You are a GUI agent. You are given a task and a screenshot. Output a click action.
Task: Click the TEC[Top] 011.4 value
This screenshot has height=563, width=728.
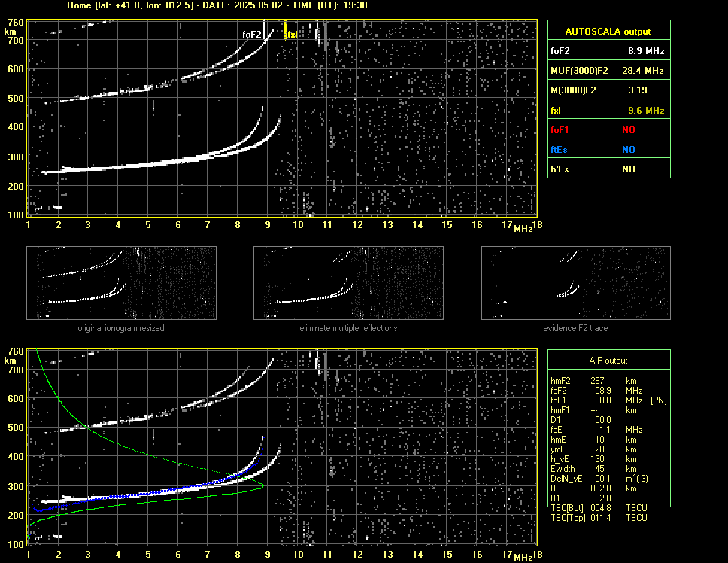pyautogui.click(x=600, y=518)
